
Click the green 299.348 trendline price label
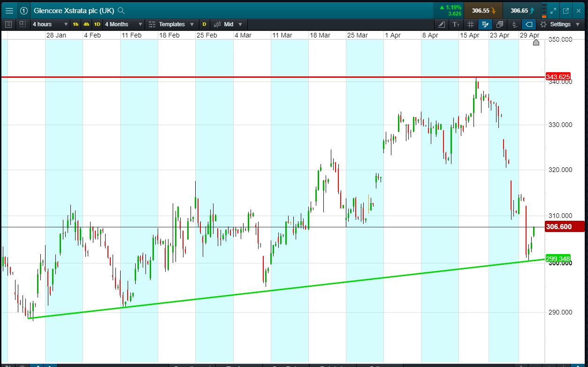(557, 259)
